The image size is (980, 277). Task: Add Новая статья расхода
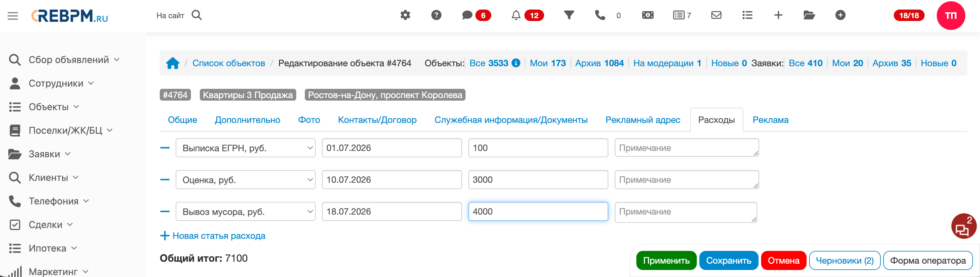[213, 236]
